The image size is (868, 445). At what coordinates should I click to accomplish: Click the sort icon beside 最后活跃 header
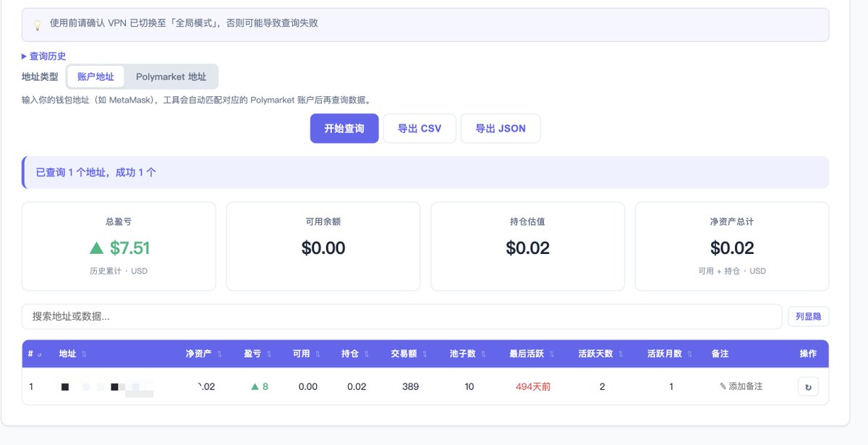[x=552, y=354]
